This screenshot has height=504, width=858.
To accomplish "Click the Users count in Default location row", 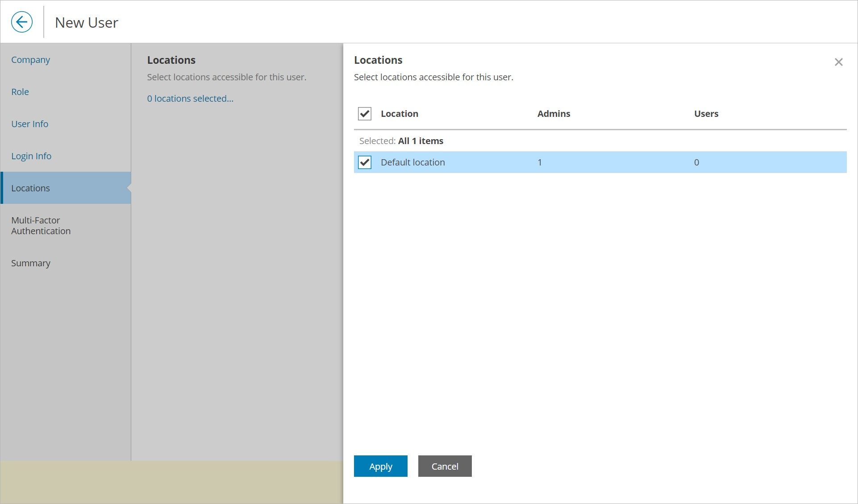I will 696,162.
